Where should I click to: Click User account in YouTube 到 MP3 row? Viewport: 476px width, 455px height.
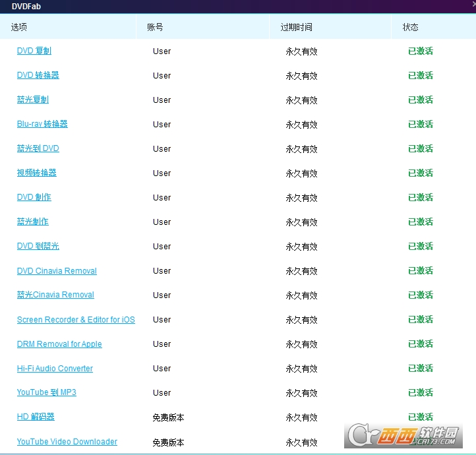click(x=162, y=392)
